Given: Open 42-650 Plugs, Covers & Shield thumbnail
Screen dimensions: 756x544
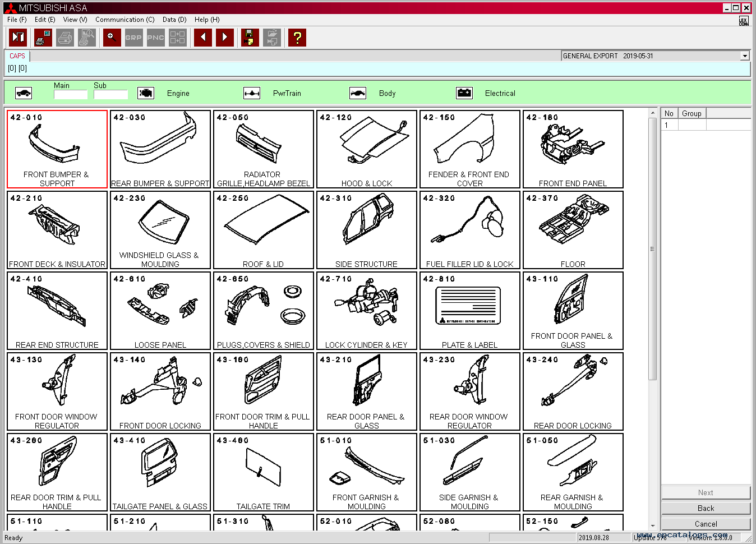Looking at the screenshot, I should point(264,311).
